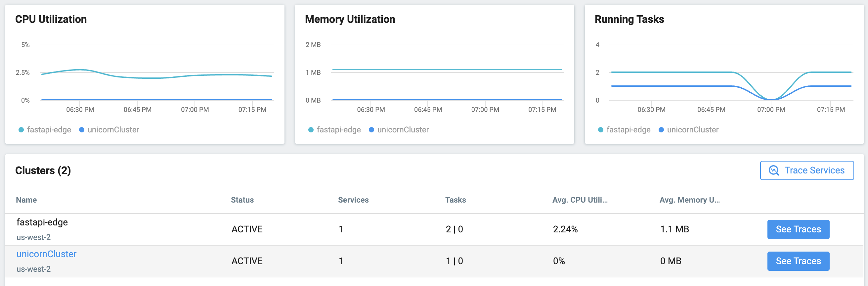This screenshot has height=286, width=868.
Task: Sort by the Services column header
Action: (353, 200)
